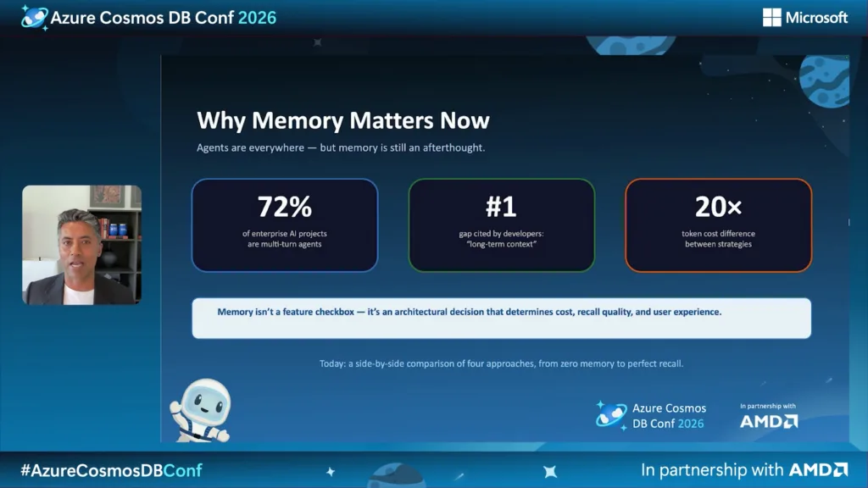Click the #1 gap statistic card
868x488 pixels.
(x=502, y=225)
